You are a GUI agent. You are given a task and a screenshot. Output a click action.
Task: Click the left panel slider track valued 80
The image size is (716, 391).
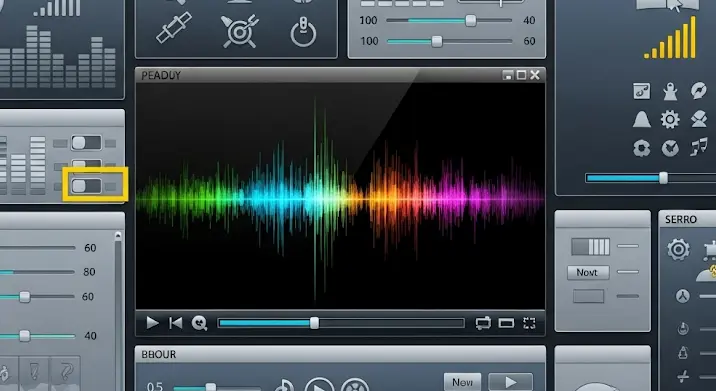pos(37,272)
